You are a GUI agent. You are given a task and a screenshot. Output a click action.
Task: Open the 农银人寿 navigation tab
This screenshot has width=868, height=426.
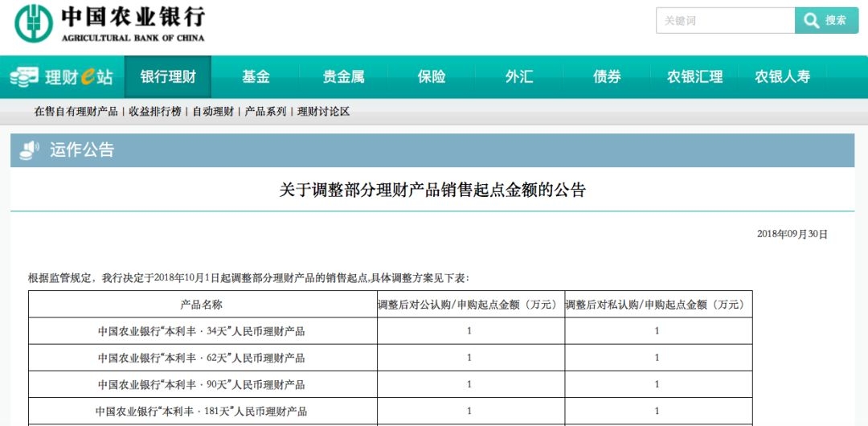(782, 76)
